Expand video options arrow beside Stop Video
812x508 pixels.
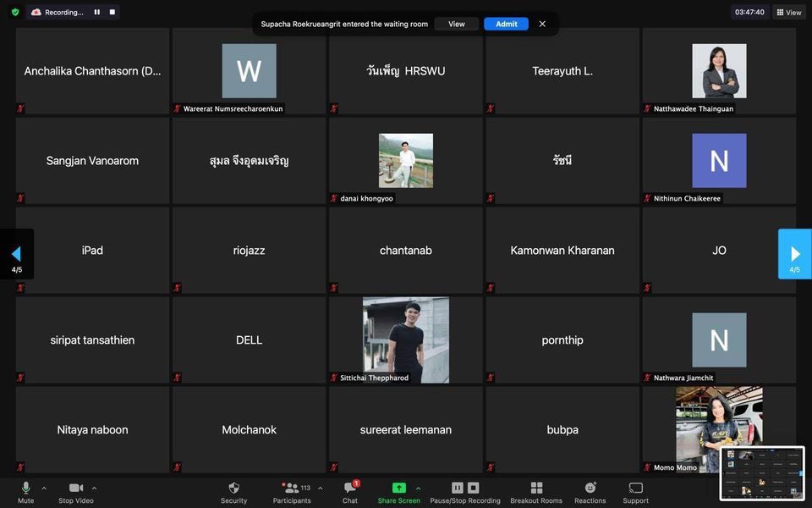(x=94, y=488)
